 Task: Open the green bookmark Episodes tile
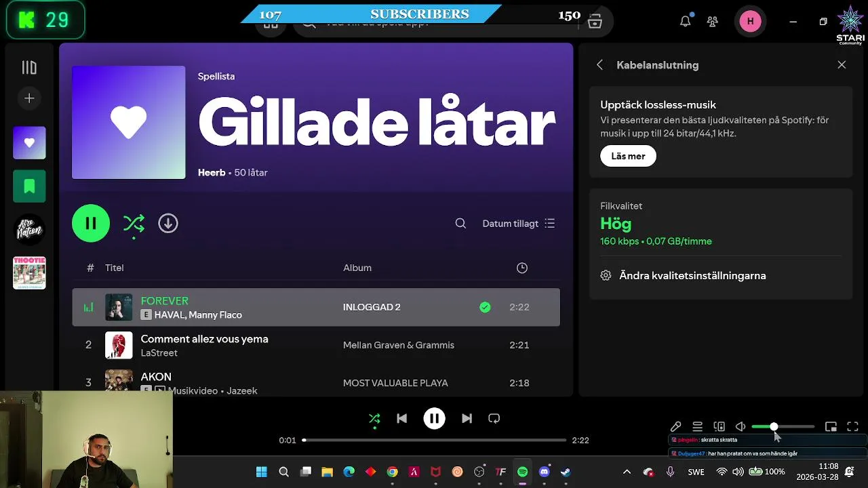(29, 186)
